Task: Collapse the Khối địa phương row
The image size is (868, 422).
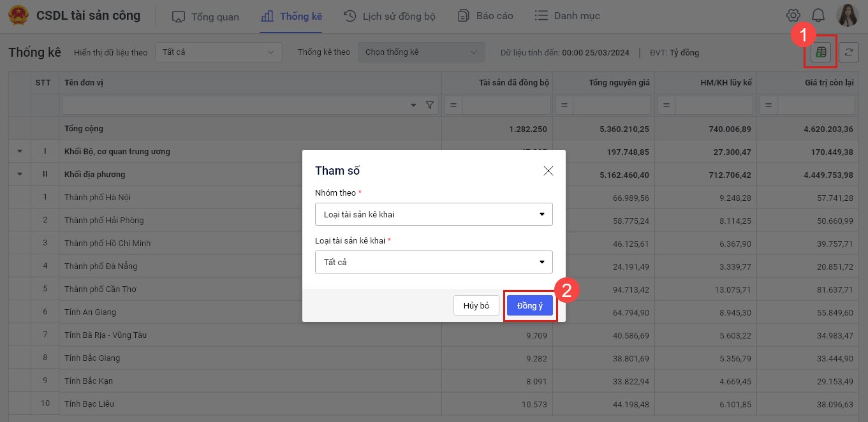Action: point(19,174)
